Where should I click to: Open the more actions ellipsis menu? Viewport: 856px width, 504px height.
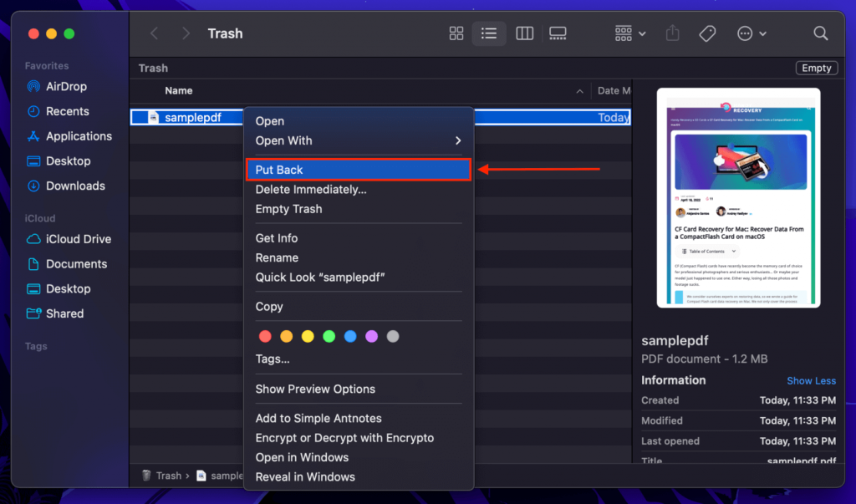pyautogui.click(x=746, y=33)
